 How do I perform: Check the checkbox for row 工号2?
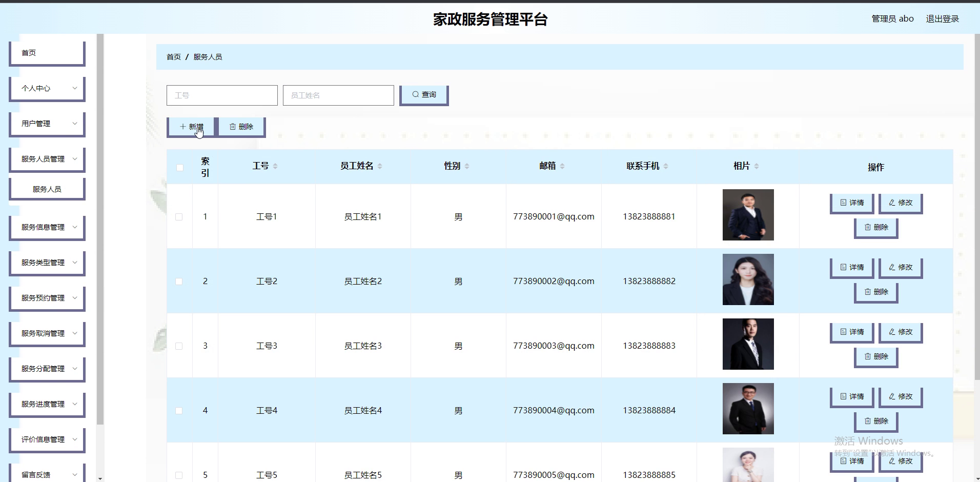[x=179, y=282]
